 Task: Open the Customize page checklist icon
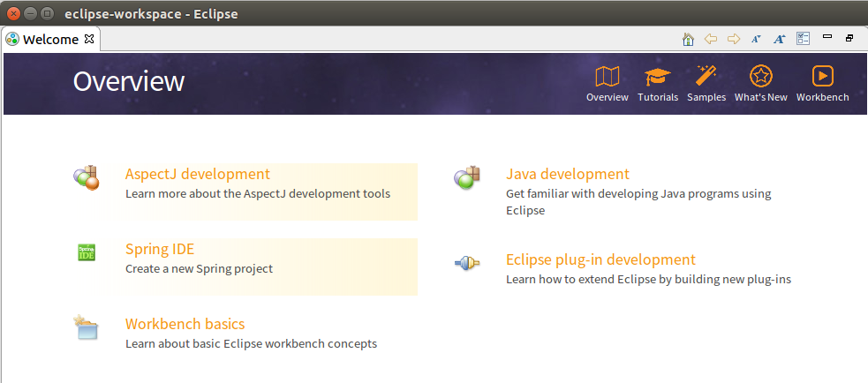[x=803, y=39]
